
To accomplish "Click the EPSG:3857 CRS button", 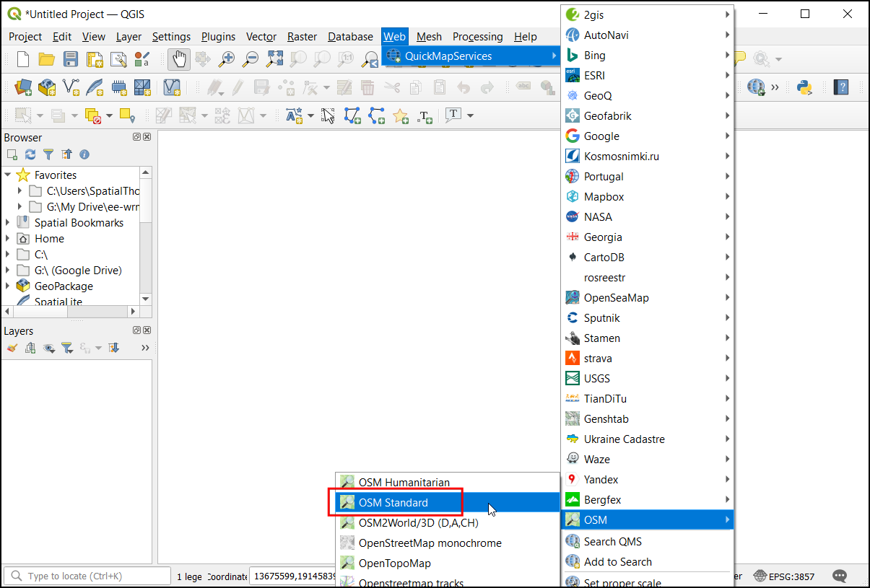I will click(785, 576).
